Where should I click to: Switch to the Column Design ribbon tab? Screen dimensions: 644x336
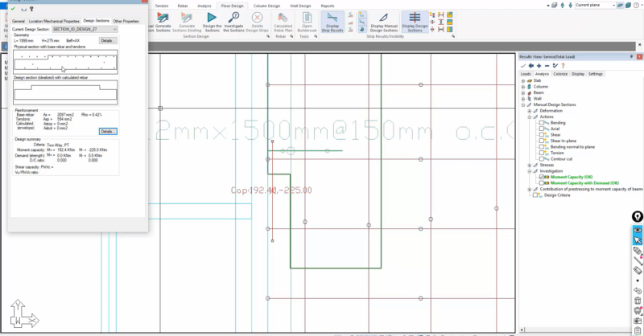point(266,5)
